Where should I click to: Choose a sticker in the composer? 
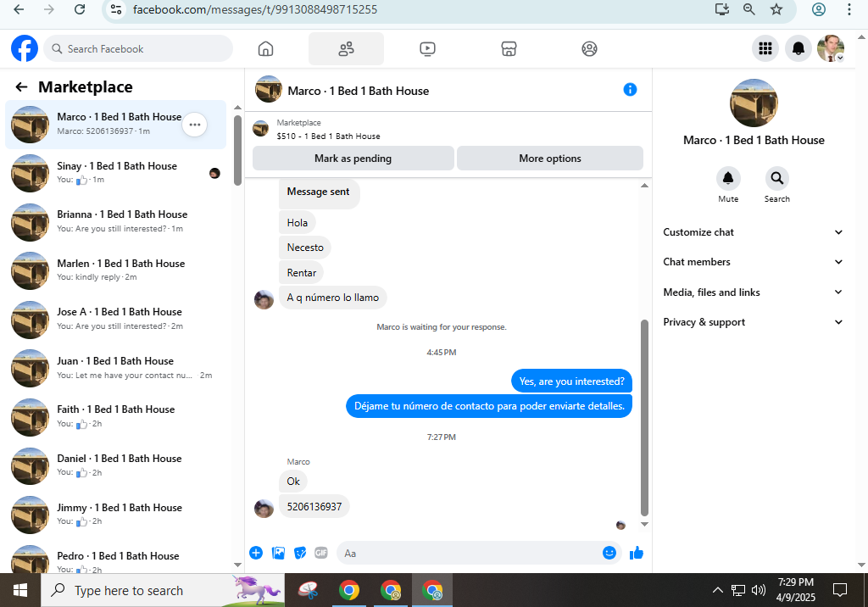click(x=300, y=553)
